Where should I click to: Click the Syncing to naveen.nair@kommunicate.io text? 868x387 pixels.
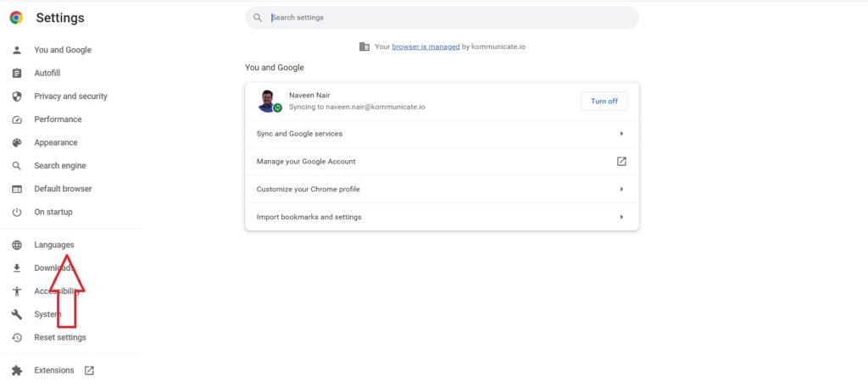point(357,107)
